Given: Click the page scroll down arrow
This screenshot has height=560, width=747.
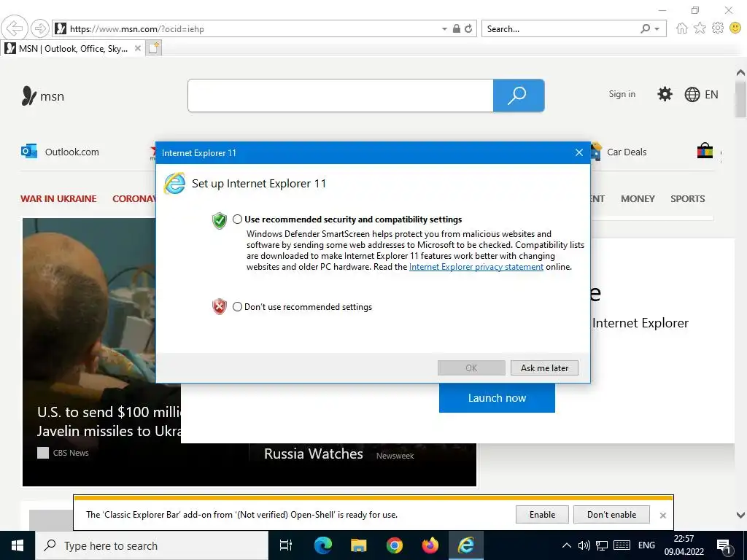Looking at the screenshot, I should click(x=740, y=515).
